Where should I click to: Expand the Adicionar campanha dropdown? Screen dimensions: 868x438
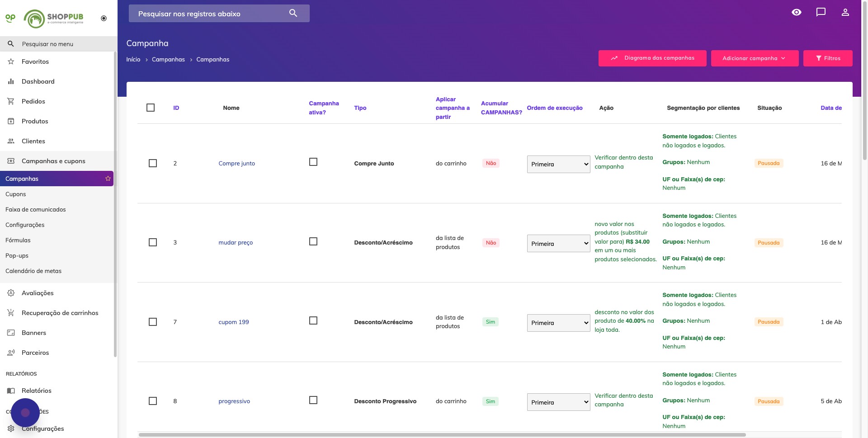[754, 58]
